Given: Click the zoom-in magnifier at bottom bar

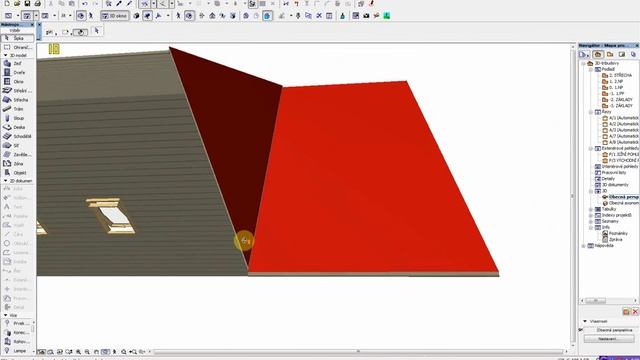Looking at the screenshot, I should pos(78,352).
